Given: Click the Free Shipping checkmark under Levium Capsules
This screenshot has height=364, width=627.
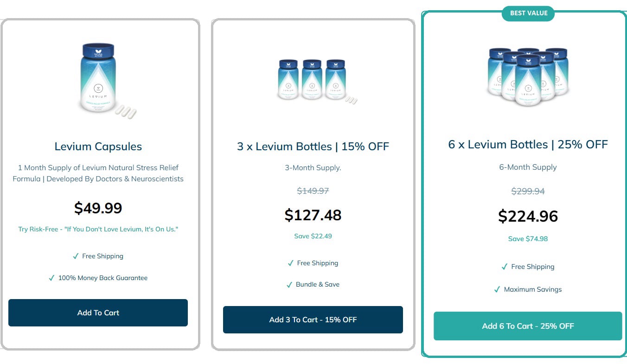Looking at the screenshot, I should click(76, 256).
